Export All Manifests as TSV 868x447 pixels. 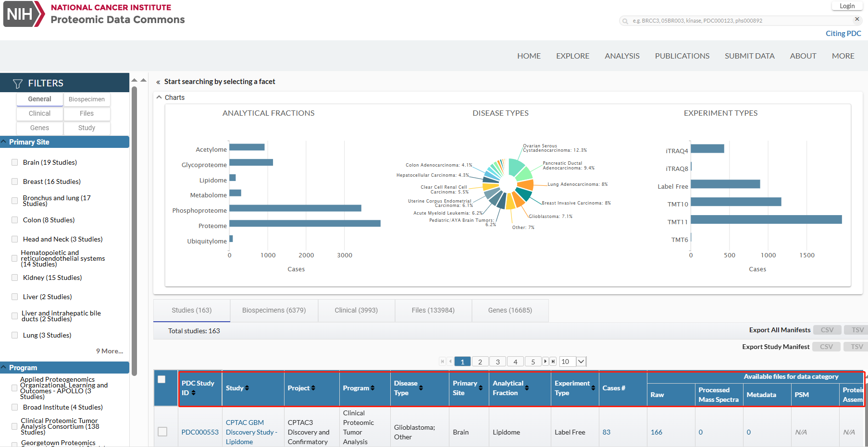click(x=857, y=330)
